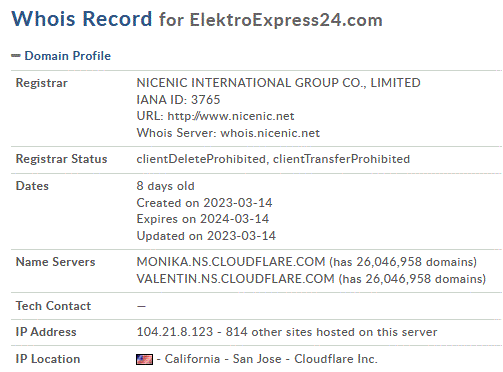Click the Updated on 2023-03-14 date
This screenshot has width=503, height=372.
tap(206, 236)
